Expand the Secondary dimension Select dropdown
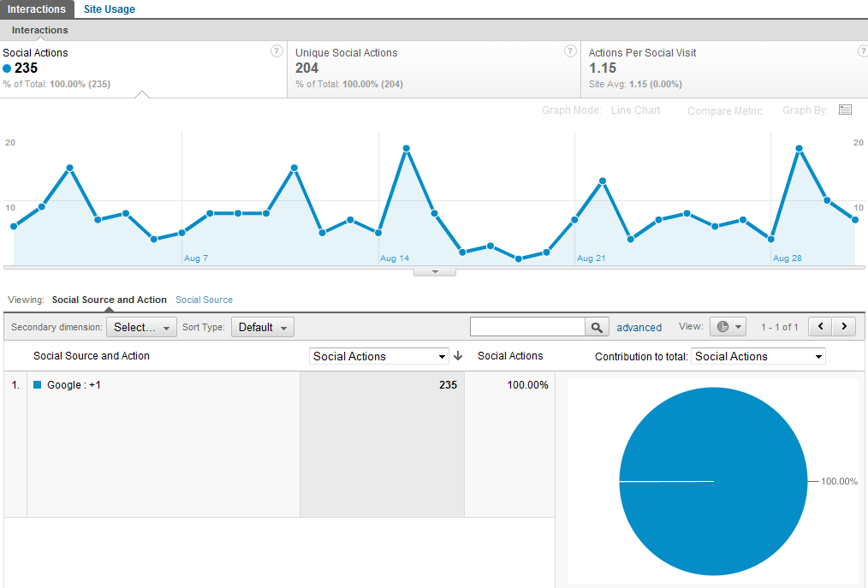This screenshot has width=868, height=588. (x=141, y=327)
